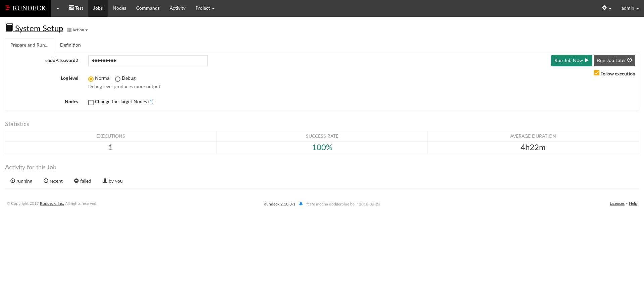
Task: Focus the sudoPassword2 field
Action: (148, 61)
